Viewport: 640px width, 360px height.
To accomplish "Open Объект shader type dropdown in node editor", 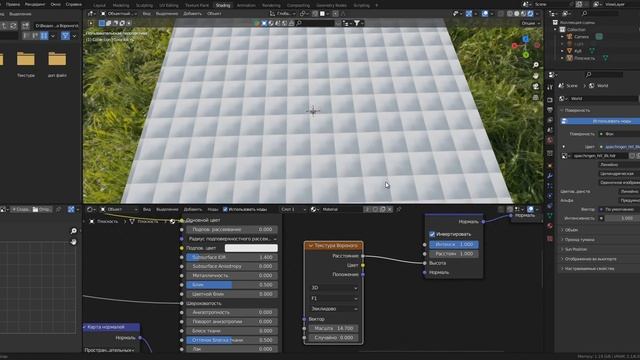I will coord(119,209).
